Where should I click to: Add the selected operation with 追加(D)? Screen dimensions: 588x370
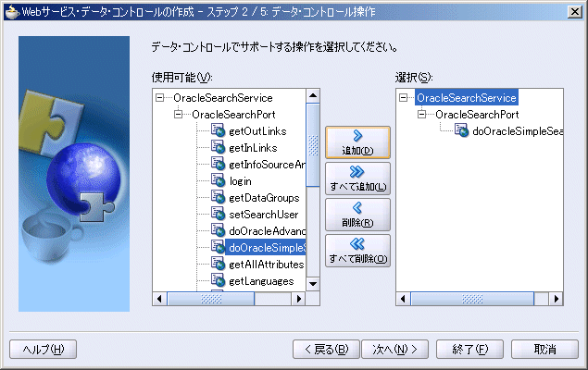(357, 142)
